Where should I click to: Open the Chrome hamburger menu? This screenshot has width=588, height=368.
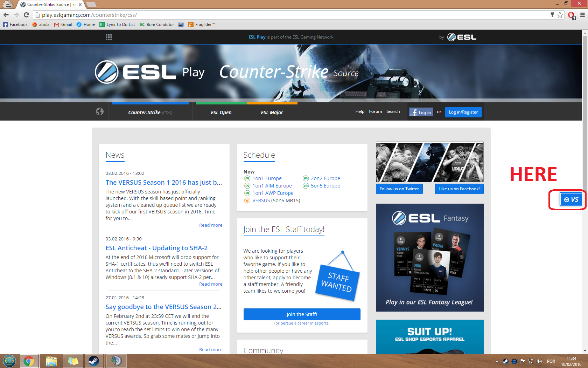[x=582, y=15]
